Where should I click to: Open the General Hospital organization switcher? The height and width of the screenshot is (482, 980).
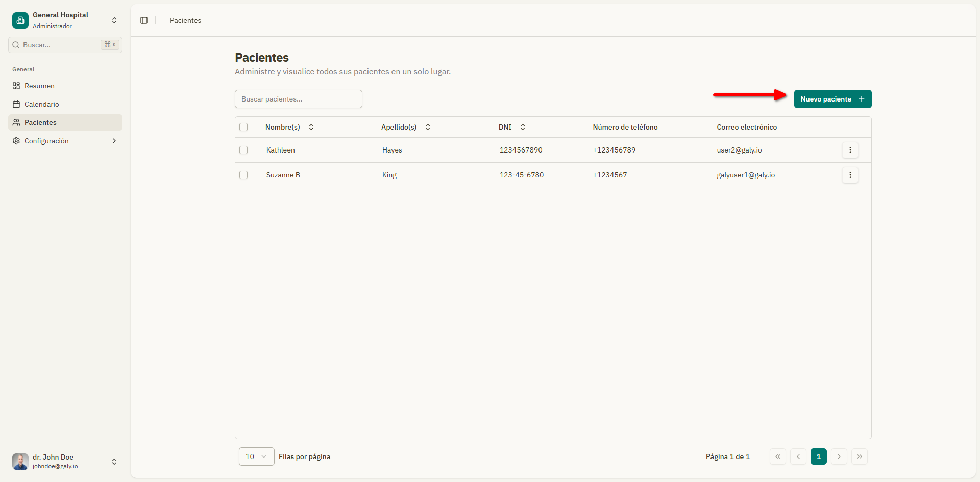pyautogui.click(x=114, y=20)
